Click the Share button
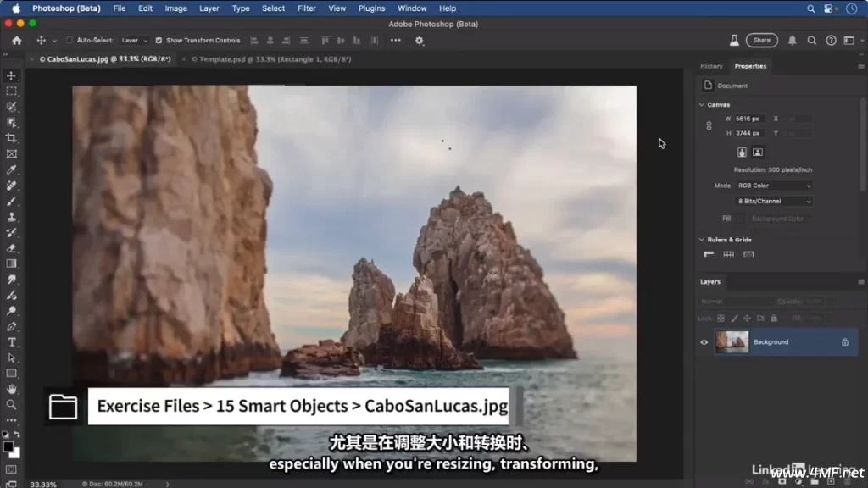Image resolution: width=868 pixels, height=488 pixels. coord(761,39)
